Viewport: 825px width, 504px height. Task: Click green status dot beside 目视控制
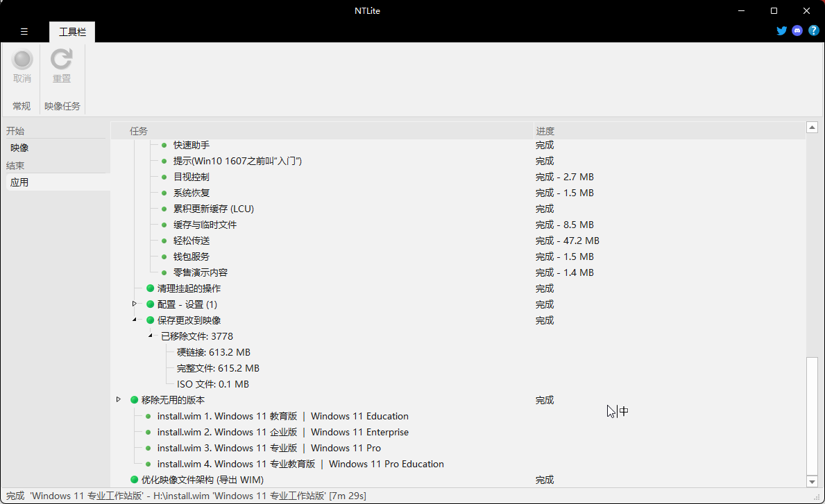[164, 177]
